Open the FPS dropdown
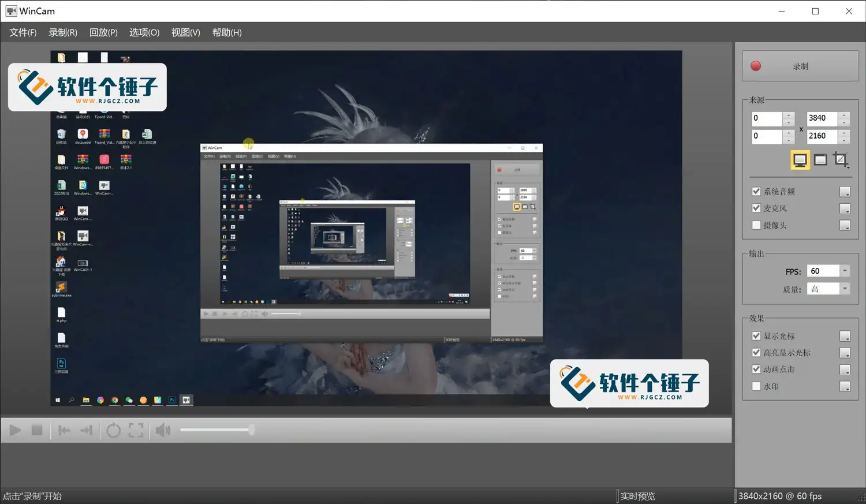Screen dimensions: 866x504 (x=844, y=270)
